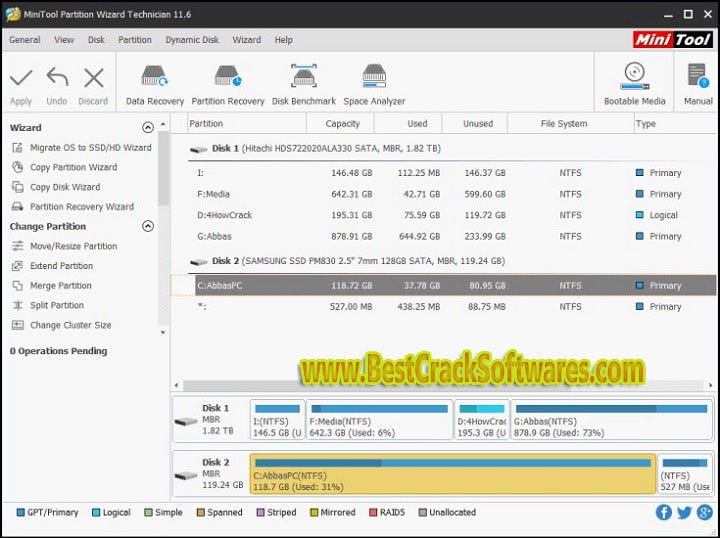Collapse the Wizard section
Viewport: 720px width, 538px height.
pos(148,128)
